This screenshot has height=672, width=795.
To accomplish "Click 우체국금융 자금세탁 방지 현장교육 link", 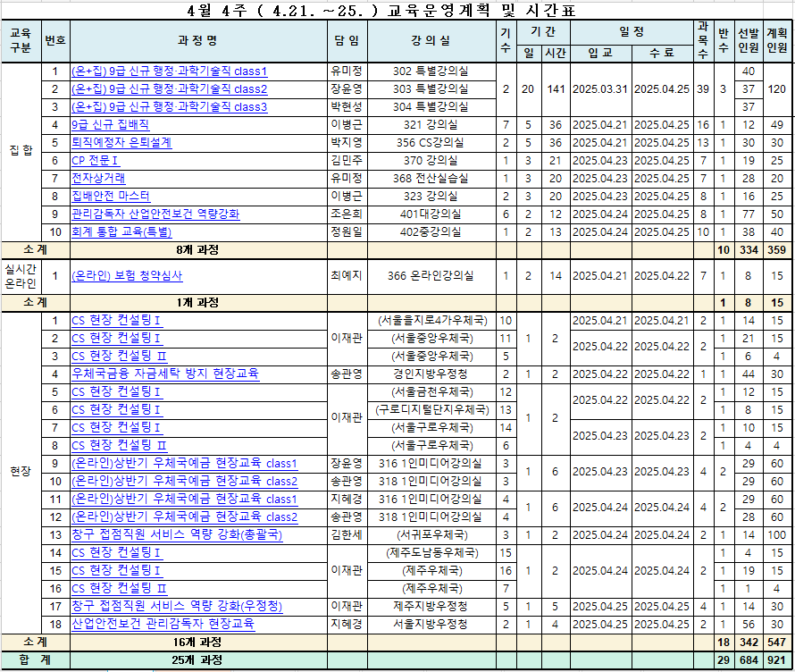I will pos(165,374).
